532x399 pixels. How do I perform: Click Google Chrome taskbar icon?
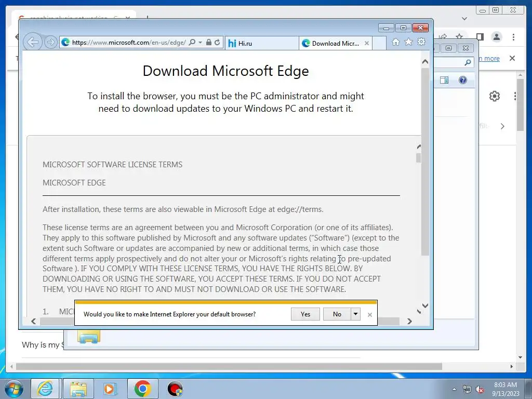tap(142, 389)
